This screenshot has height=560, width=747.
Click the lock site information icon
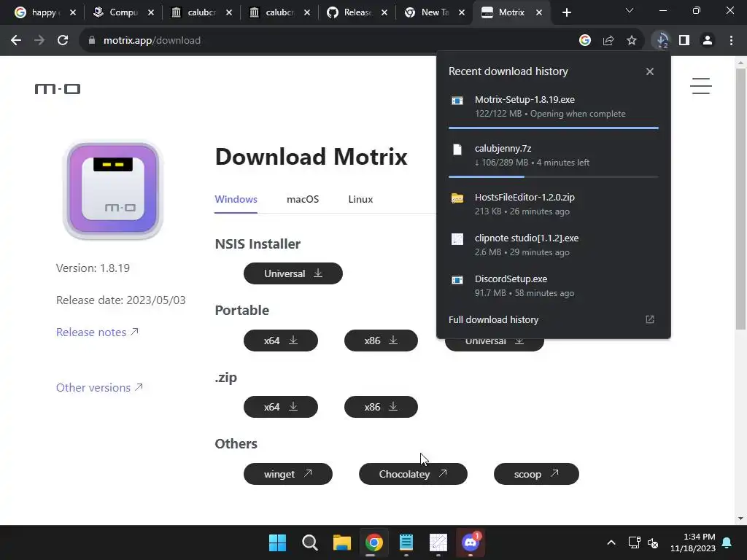92,41
